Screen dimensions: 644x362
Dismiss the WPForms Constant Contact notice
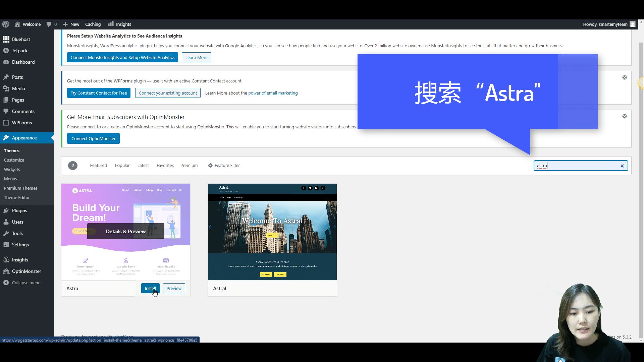tap(625, 77)
